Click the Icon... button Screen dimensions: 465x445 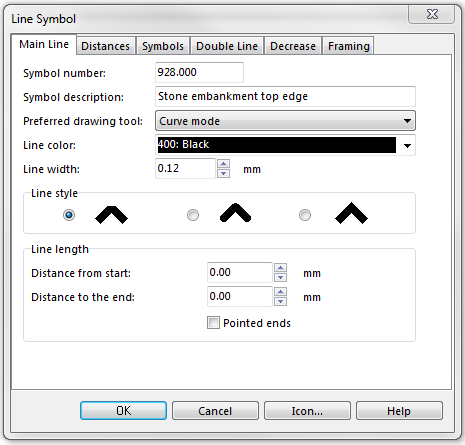(x=307, y=411)
